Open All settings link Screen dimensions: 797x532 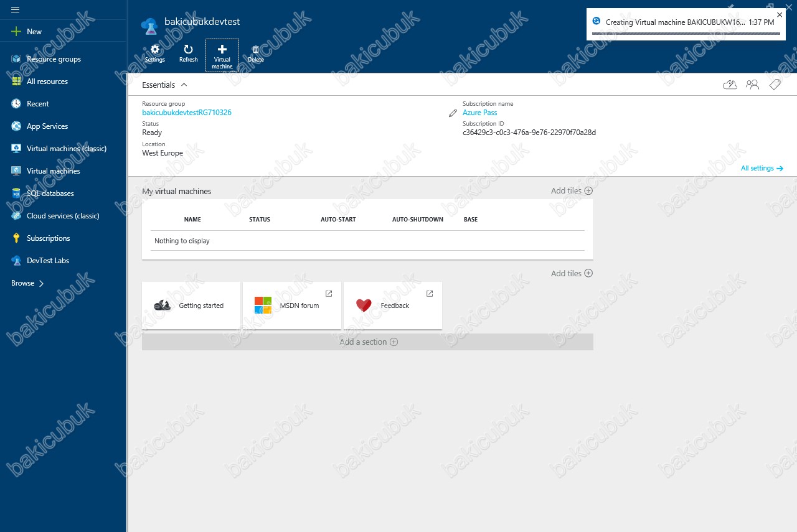(x=762, y=168)
